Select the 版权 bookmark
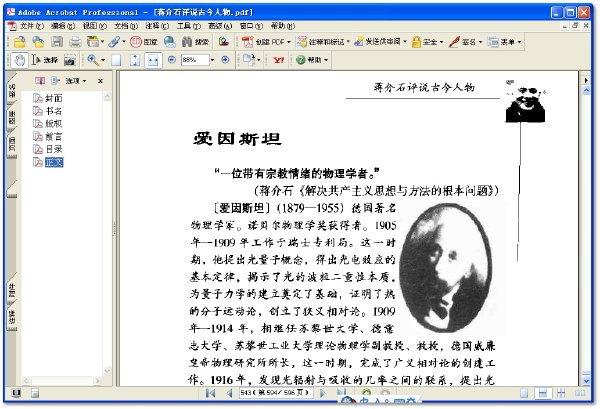Image resolution: width=600 pixels, height=409 pixels. [x=54, y=124]
